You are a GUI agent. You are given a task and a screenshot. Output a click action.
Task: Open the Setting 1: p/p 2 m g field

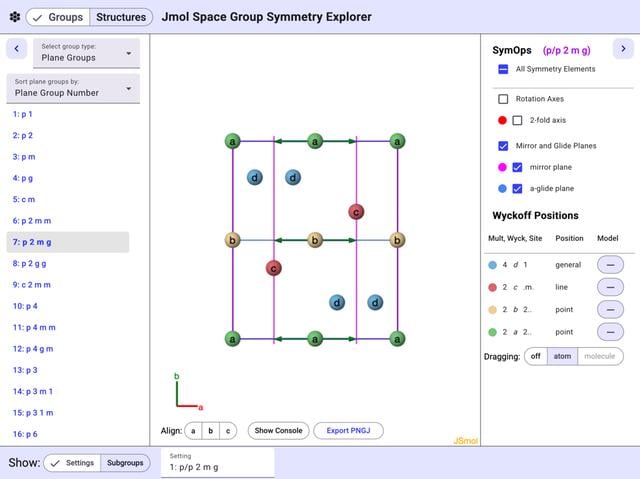click(218, 463)
